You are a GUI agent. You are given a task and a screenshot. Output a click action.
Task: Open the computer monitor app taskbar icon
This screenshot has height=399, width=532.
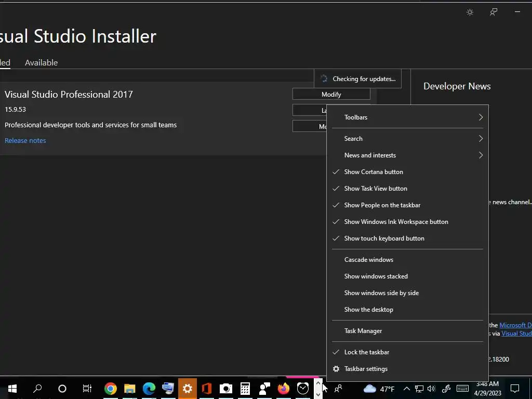coord(168,388)
